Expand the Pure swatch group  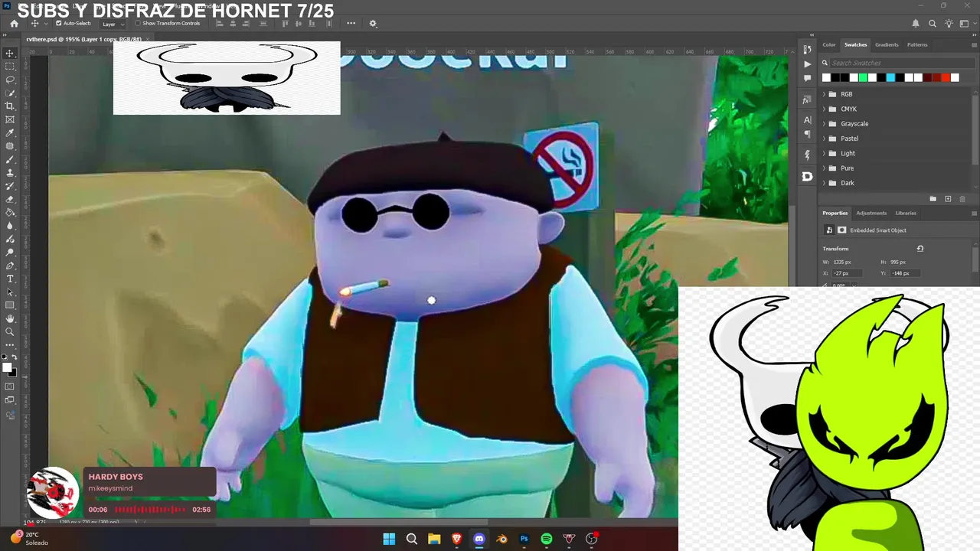coord(824,168)
